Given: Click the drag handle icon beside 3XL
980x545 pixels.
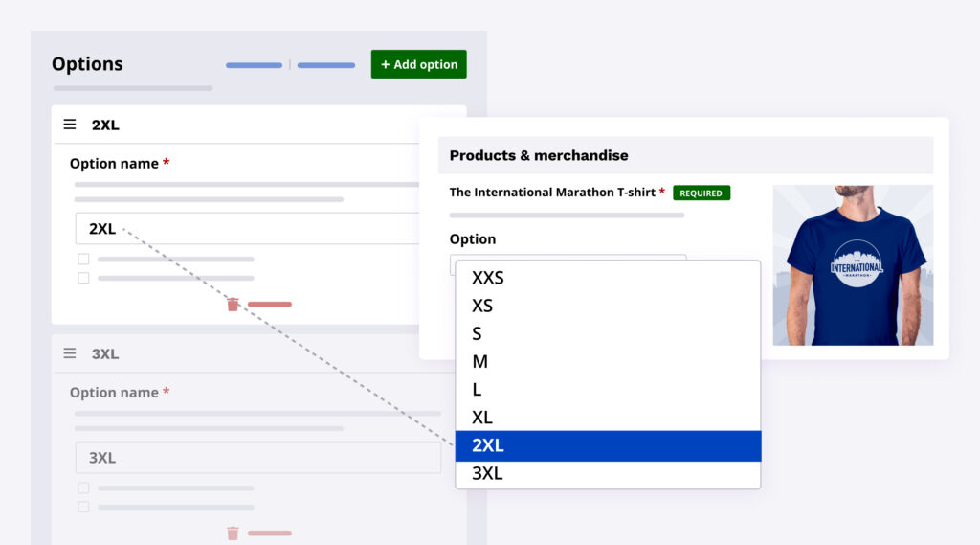Looking at the screenshot, I should pos(70,353).
